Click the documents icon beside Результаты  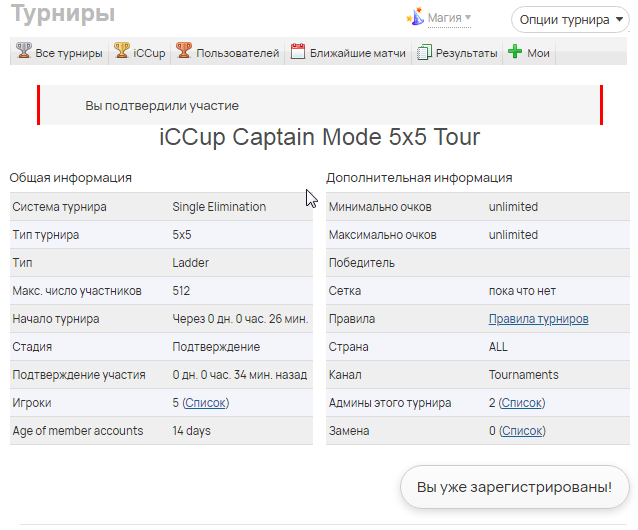[x=424, y=52]
